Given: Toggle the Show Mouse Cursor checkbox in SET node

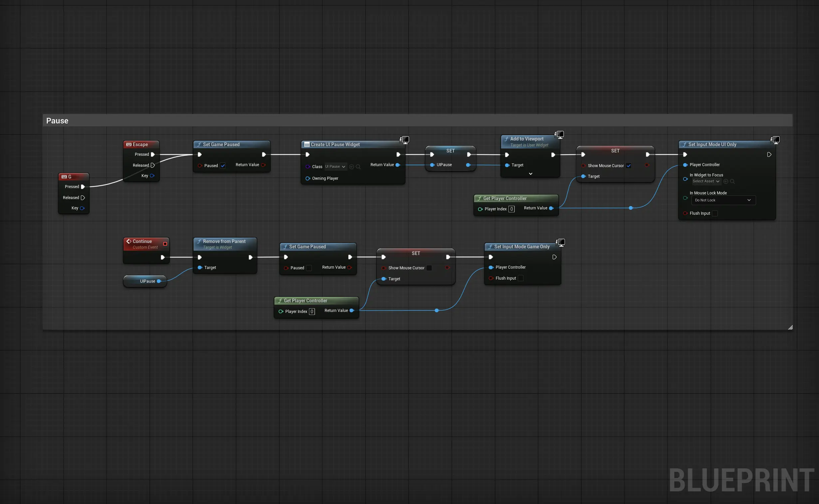Looking at the screenshot, I should [629, 165].
